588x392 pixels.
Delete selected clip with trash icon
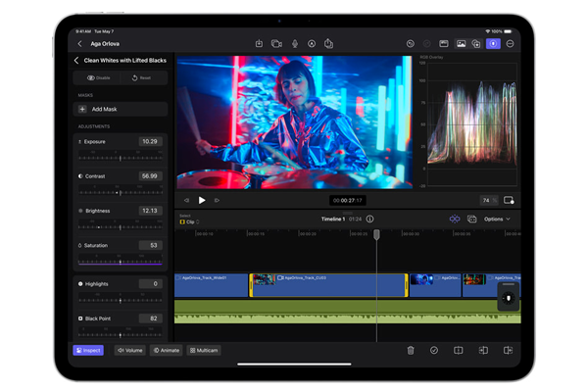click(x=411, y=350)
